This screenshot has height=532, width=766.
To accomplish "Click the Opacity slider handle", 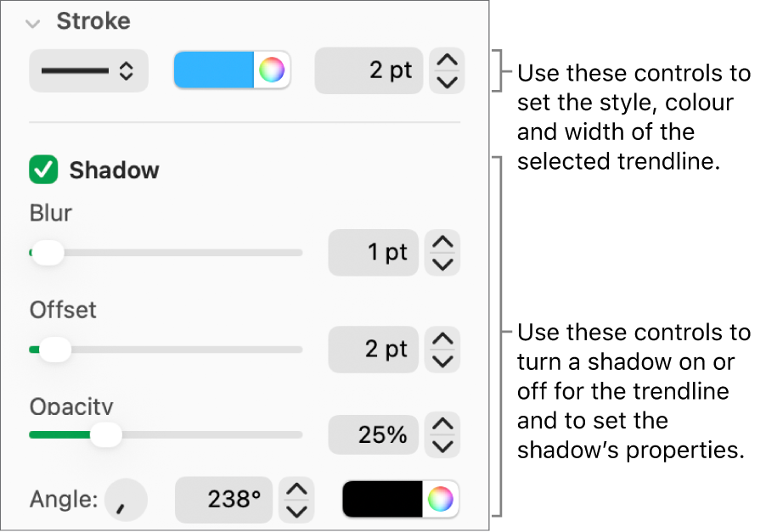I will click(106, 434).
